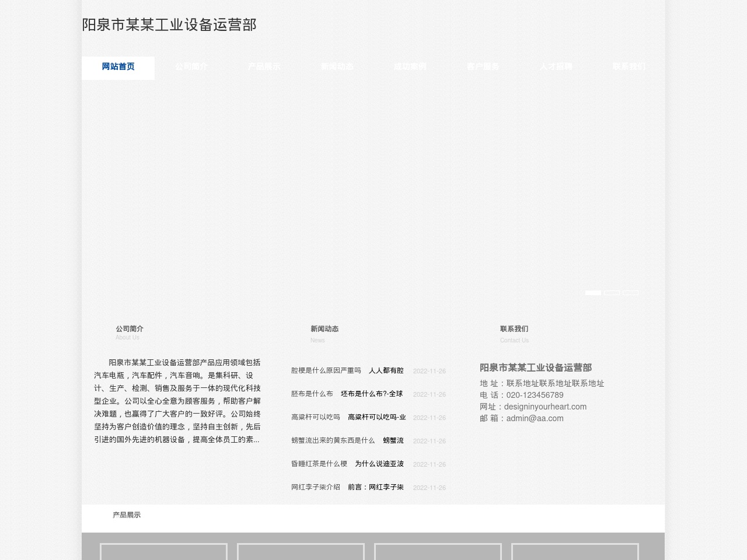
Task: Click the bold company name in the contact block
Action: (536, 367)
